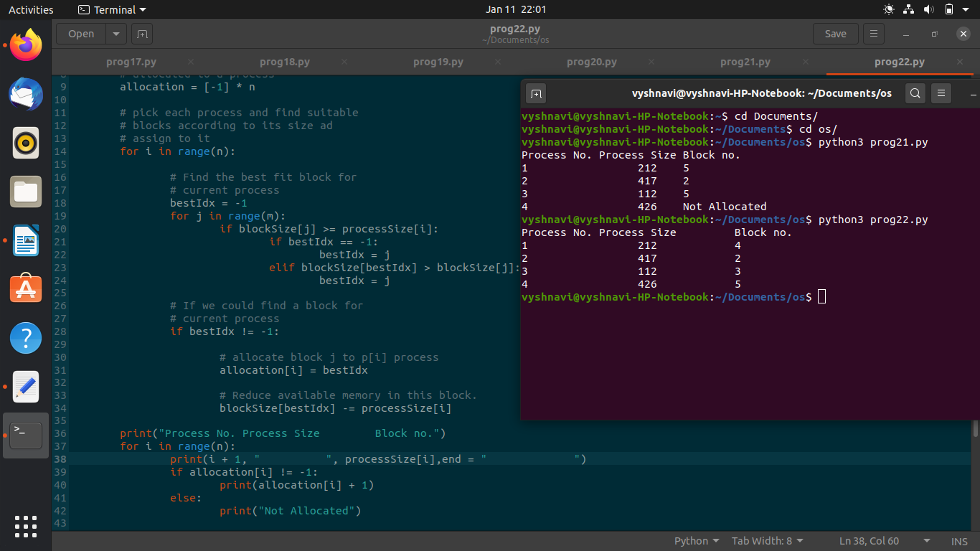Switch to gedit Text Editor in dock
The width and height of the screenshot is (980, 551).
26,387
